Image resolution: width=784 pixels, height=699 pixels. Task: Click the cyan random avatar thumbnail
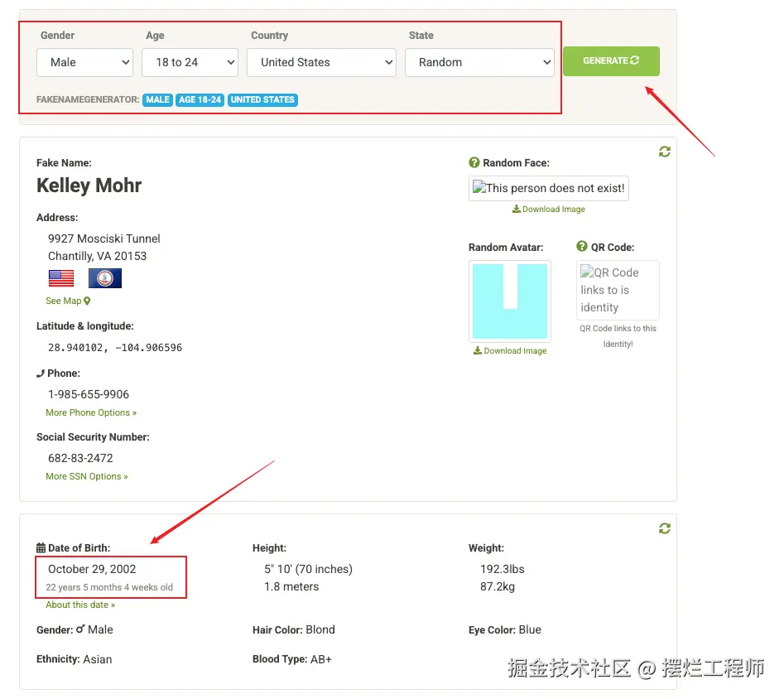(510, 301)
